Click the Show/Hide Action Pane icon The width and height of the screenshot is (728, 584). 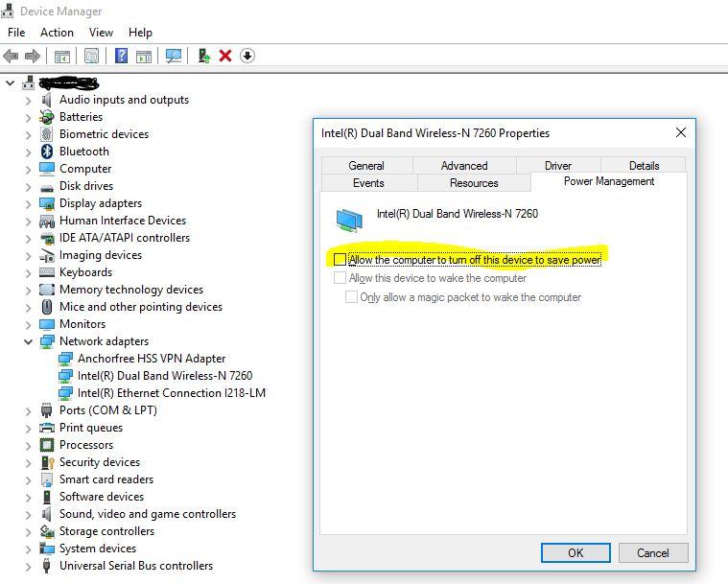pos(144,57)
